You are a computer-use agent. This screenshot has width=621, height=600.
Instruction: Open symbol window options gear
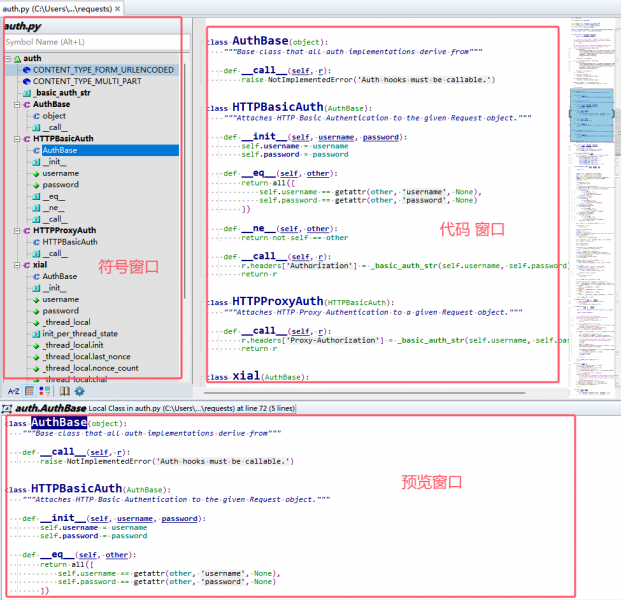coord(80,391)
